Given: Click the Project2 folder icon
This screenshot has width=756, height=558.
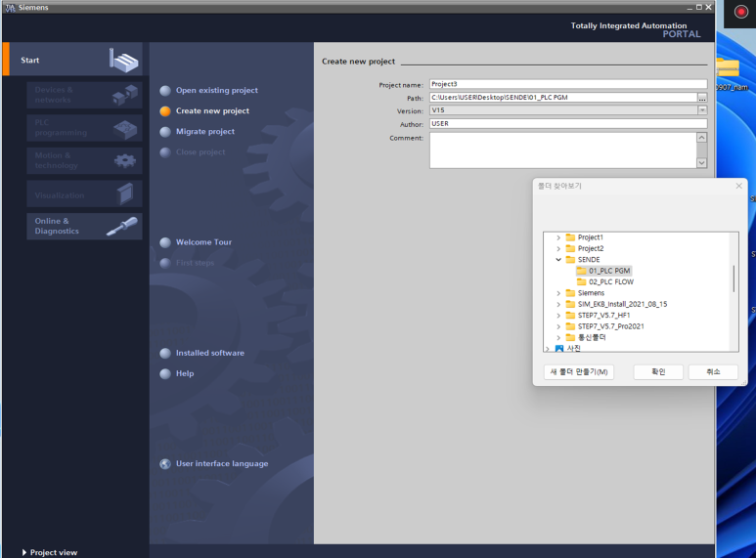Looking at the screenshot, I should [x=570, y=248].
